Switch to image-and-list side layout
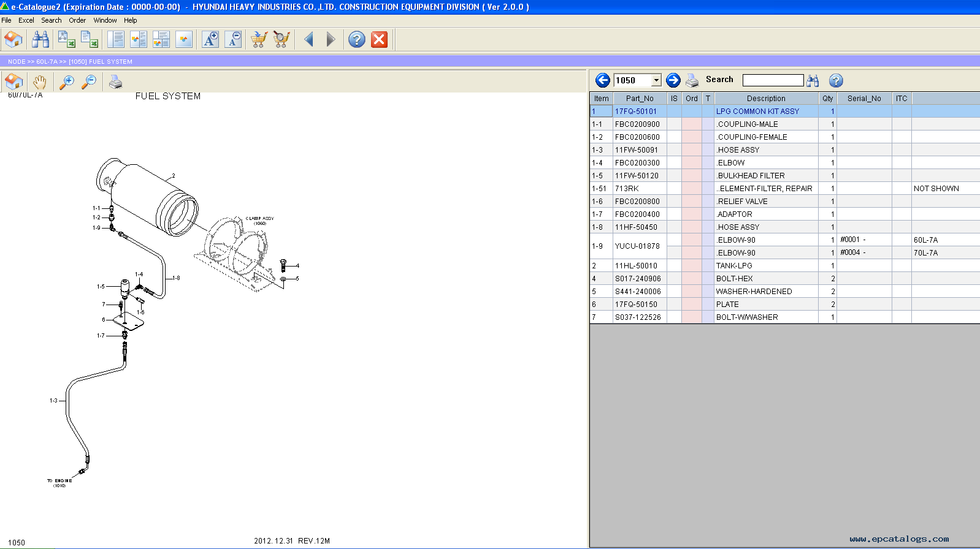 138,40
